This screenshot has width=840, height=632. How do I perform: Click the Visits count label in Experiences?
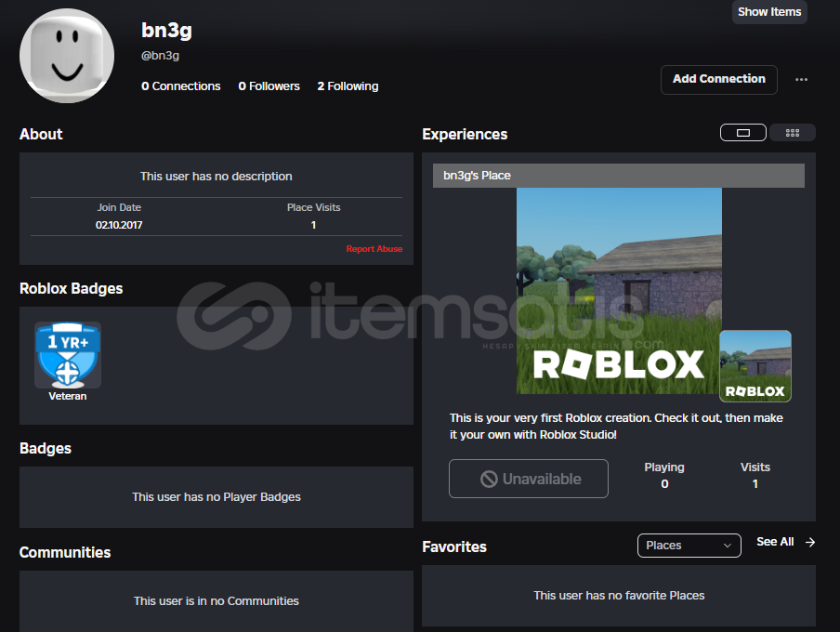(755, 467)
